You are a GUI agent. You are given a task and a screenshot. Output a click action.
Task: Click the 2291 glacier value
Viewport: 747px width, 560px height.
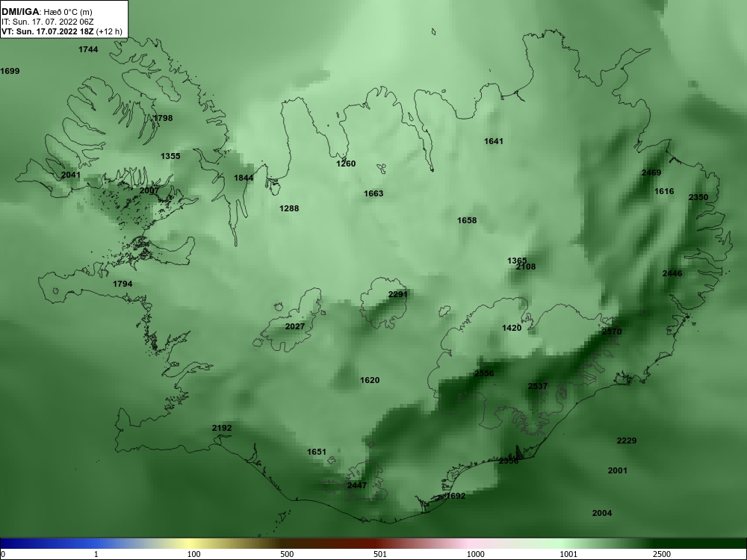(398, 295)
